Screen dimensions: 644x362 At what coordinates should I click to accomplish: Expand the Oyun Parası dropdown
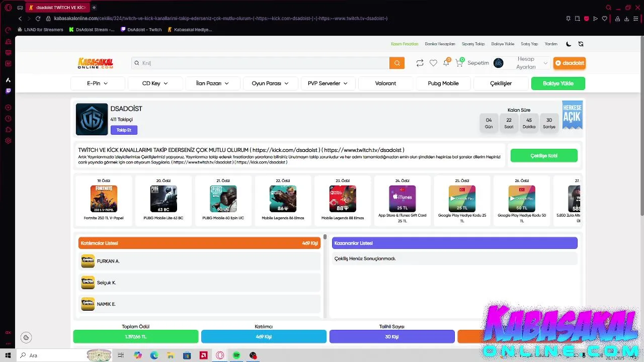click(270, 83)
